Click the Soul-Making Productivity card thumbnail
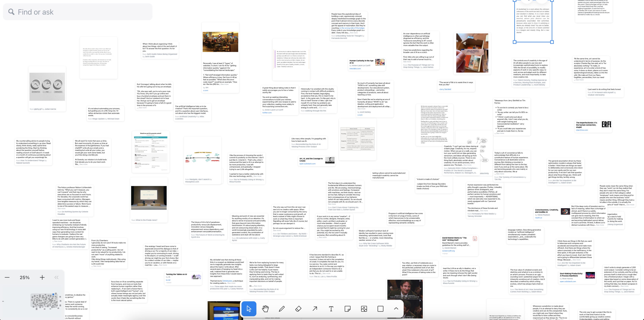Image resolution: width=644 pixels, height=320 pixels. (x=590, y=275)
